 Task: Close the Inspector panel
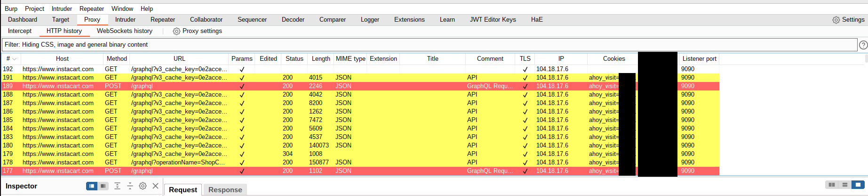(155, 186)
